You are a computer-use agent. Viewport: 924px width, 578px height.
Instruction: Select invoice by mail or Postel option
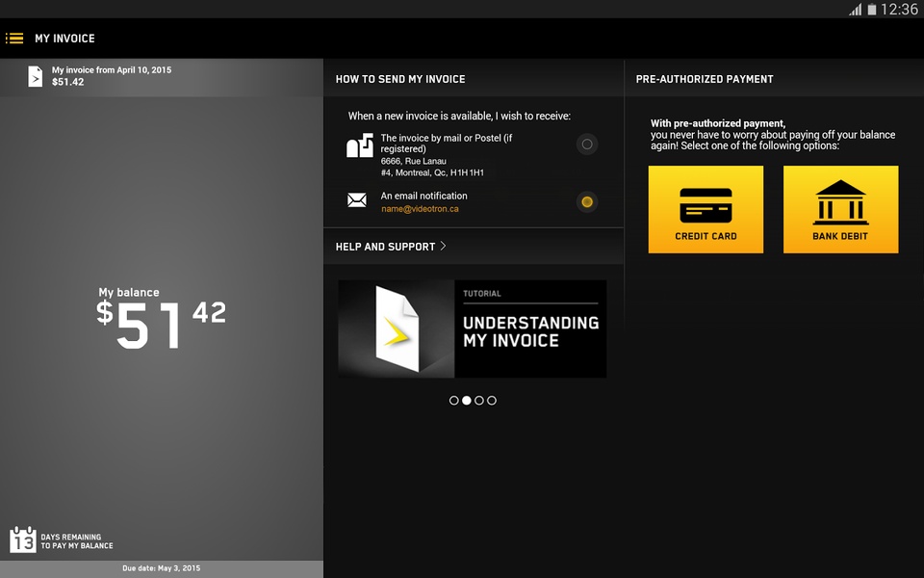tap(587, 144)
